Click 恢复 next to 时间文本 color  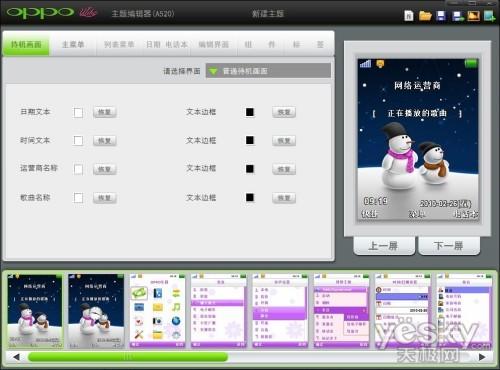pos(105,141)
